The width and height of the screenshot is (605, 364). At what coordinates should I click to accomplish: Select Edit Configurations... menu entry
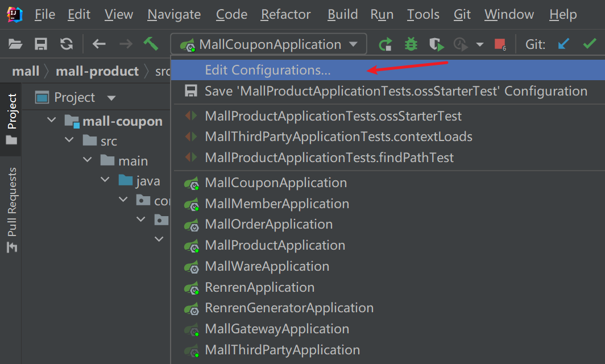tap(267, 70)
